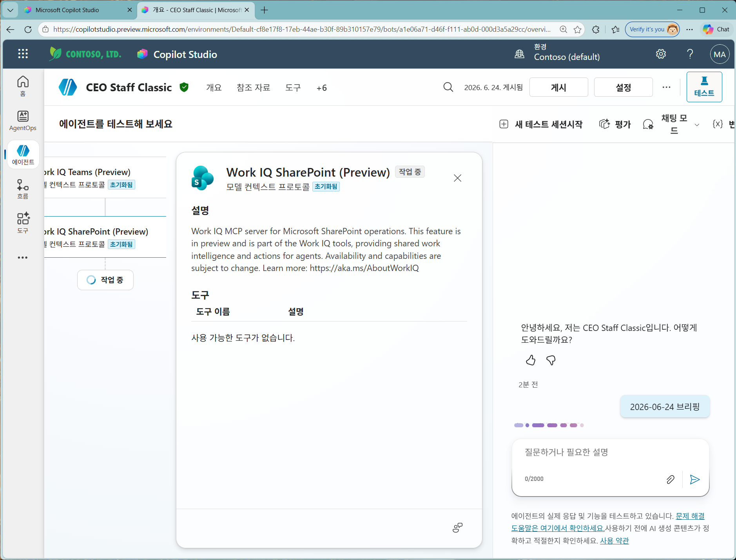
Task: Toggle the 테스트 test pane button
Action: click(704, 87)
